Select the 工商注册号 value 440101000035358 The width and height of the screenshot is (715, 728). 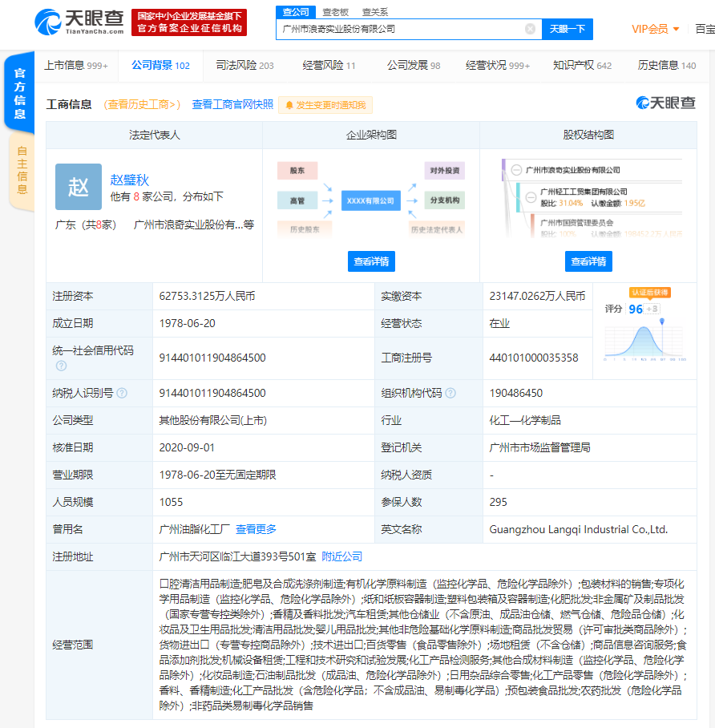[x=534, y=358]
